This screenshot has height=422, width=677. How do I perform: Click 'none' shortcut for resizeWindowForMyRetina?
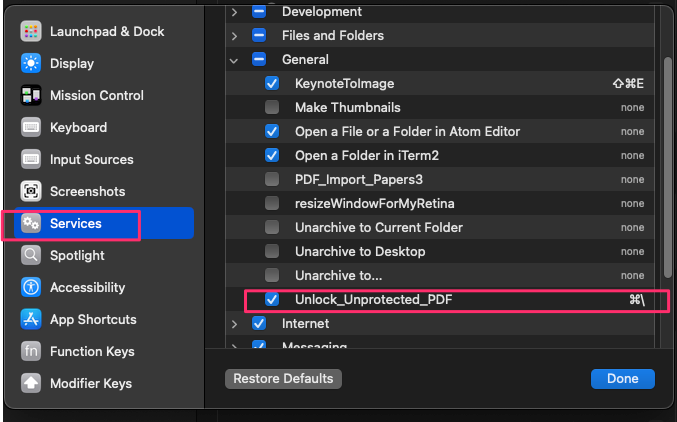pos(633,203)
